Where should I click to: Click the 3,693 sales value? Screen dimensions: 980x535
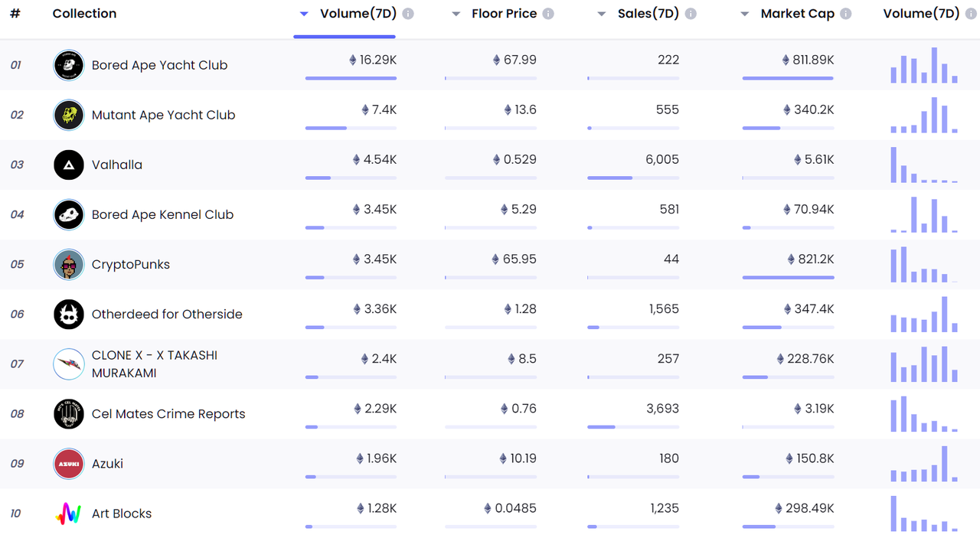(663, 409)
